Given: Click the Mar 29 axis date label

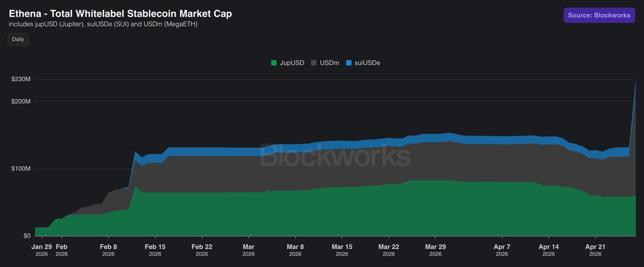Looking at the screenshot, I should (x=435, y=250).
